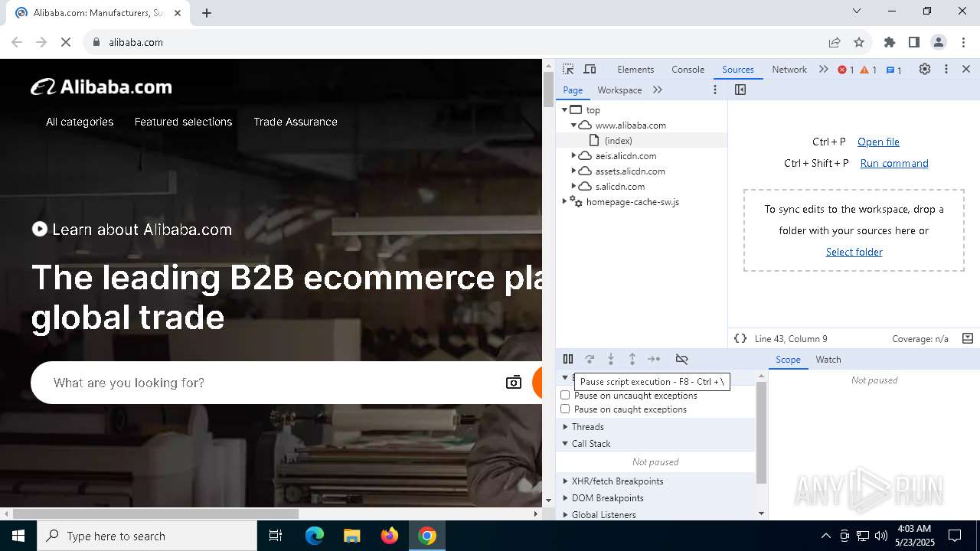Open All categories menu
Viewport: 980px width, 551px height.
(x=80, y=122)
